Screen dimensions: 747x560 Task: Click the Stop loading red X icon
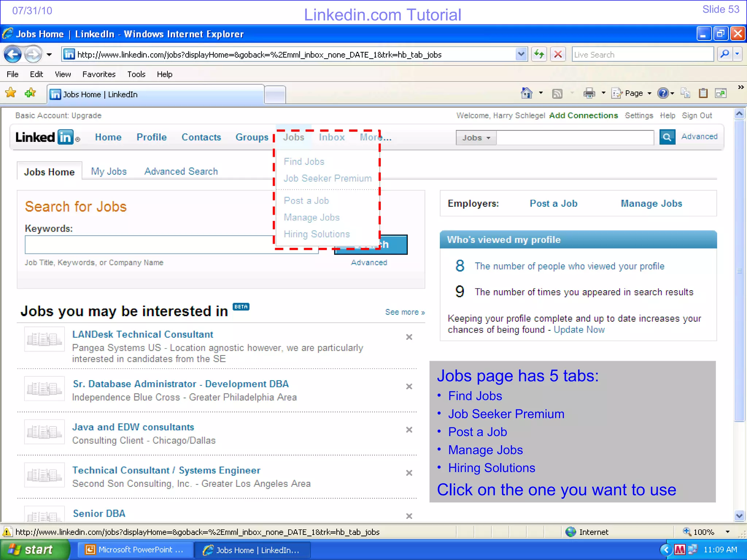(558, 55)
